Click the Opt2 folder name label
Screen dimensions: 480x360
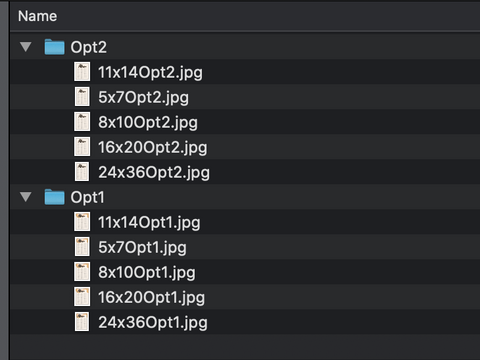pyautogui.click(x=89, y=47)
